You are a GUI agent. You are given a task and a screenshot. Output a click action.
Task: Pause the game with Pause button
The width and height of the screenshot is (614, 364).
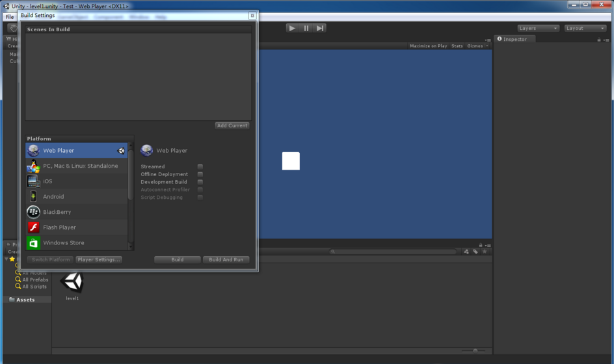[x=306, y=28]
